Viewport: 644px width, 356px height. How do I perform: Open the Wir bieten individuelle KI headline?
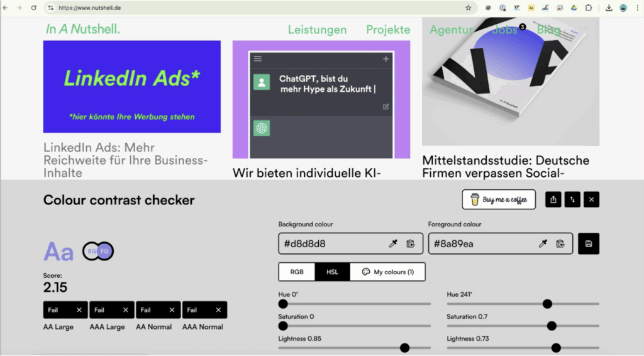(x=306, y=173)
